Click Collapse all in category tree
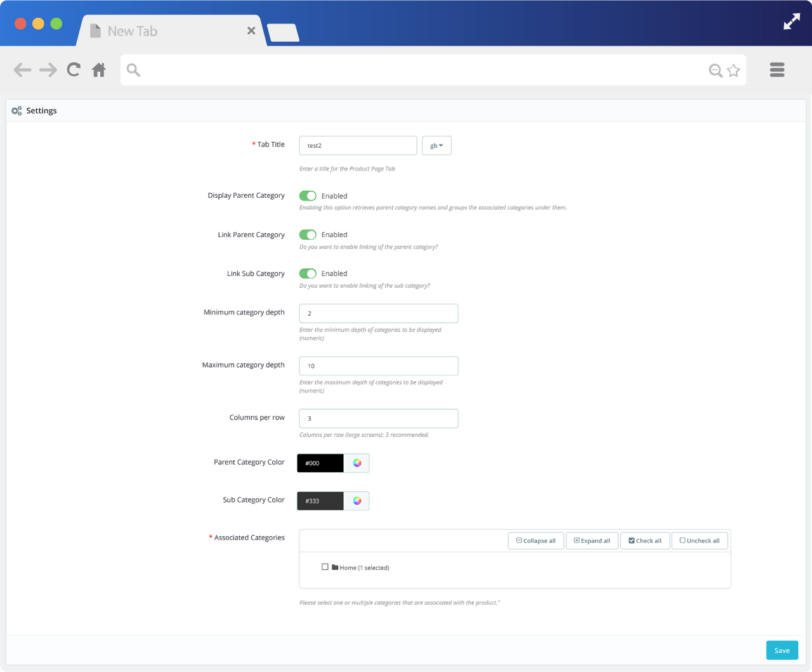 coord(536,541)
